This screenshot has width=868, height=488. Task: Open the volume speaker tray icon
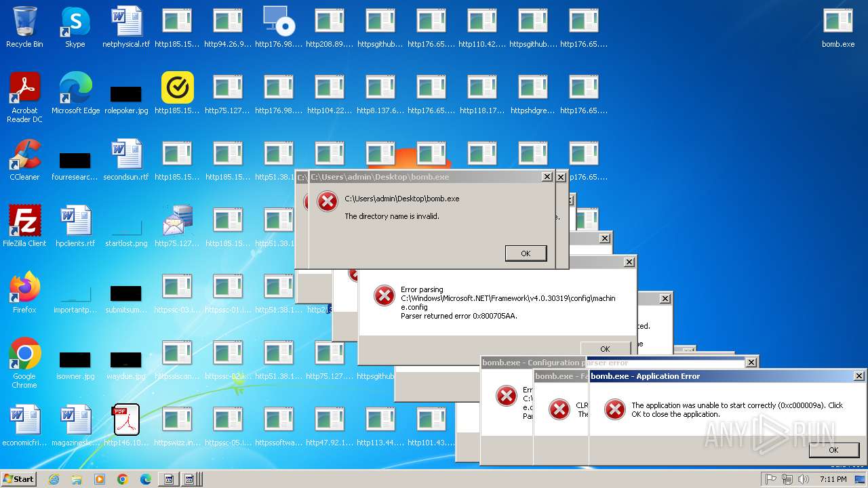click(804, 479)
